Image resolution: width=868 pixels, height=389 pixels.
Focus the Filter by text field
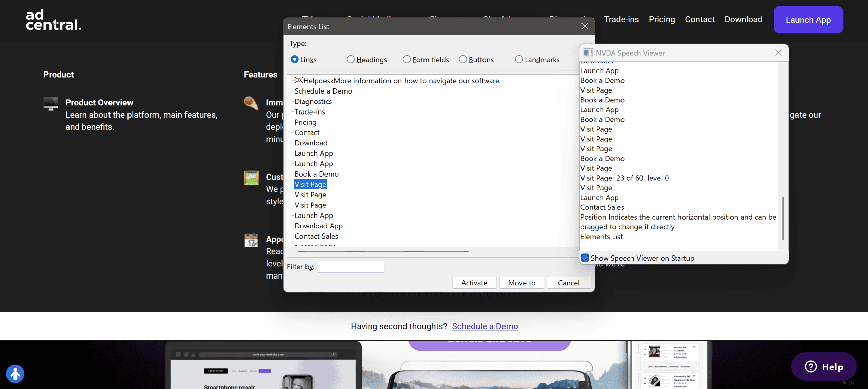351,267
